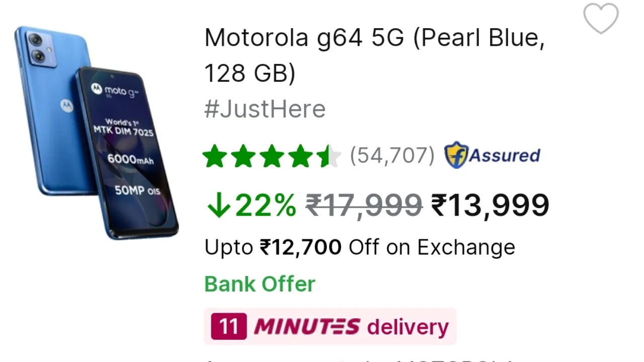Viewport: 644px width, 362px height.
Task: Click the green 22% discount arrow
Action: point(219,206)
